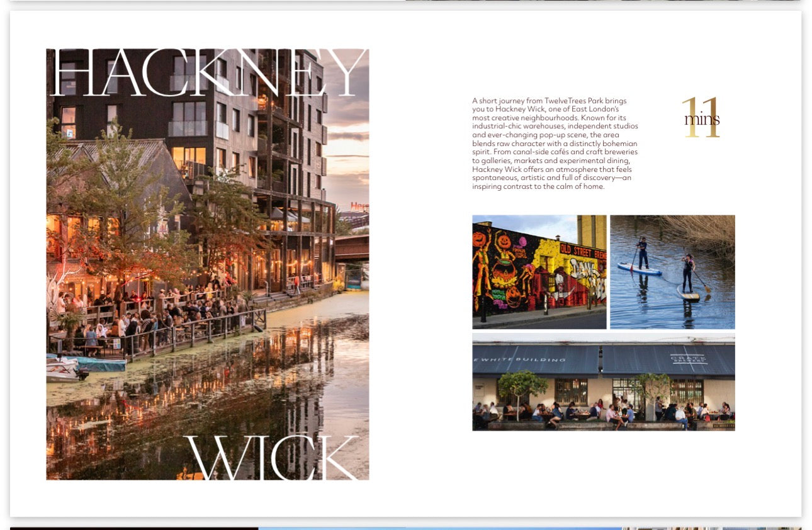The width and height of the screenshot is (812, 530).
Task: Open the paddleboarders photo
Action: [672, 272]
